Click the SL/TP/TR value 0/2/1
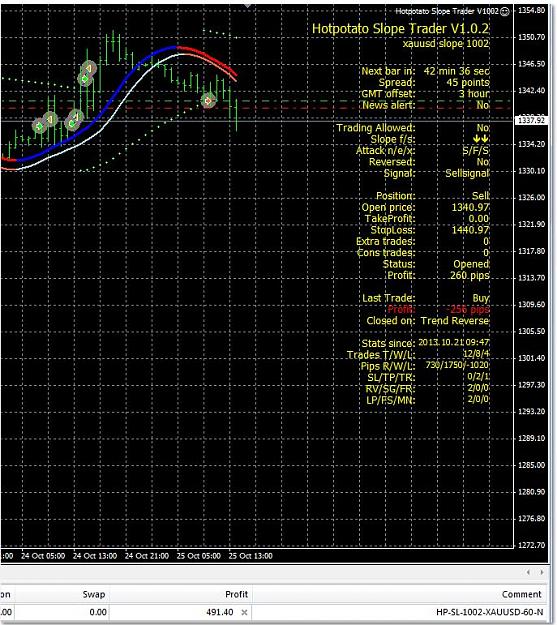The image size is (557, 625). [x=478, y=376]
